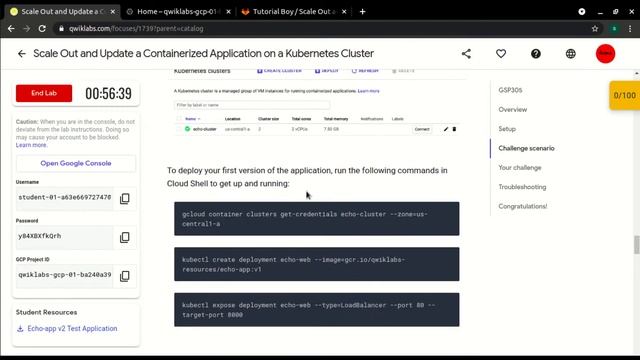The height and width of the screenshot is (360, 640).
Task: Select the Scale Out and Update tab
Action: 62,11
